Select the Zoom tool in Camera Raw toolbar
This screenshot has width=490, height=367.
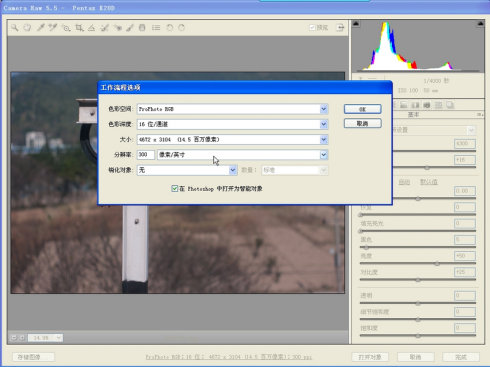click(14, 28)
